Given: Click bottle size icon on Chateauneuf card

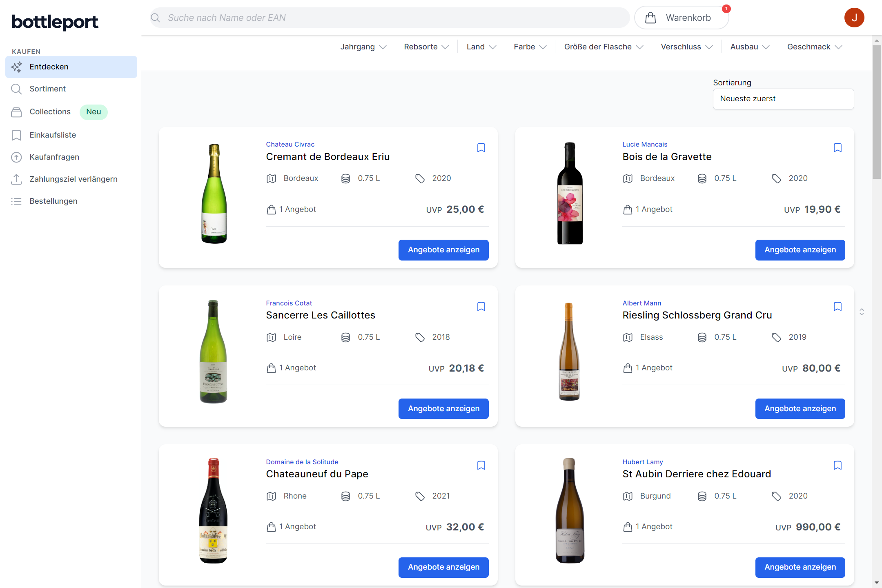Looking at the screenshot, I should (x=345, y=496).
